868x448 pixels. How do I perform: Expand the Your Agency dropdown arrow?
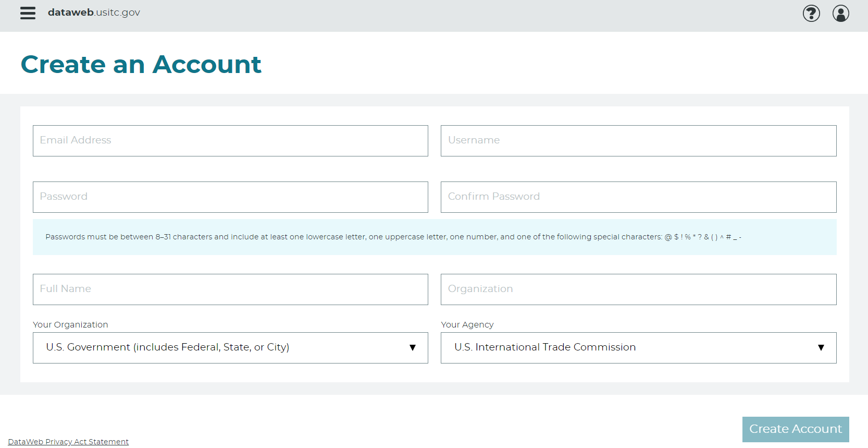pyautogui.click(x=821, y=348)
